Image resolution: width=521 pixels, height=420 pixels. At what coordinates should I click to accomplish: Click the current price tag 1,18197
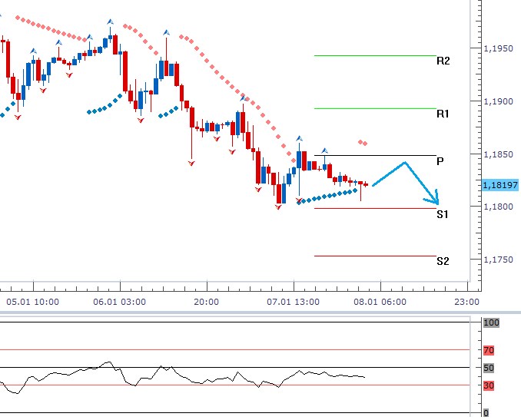point(500,185)
